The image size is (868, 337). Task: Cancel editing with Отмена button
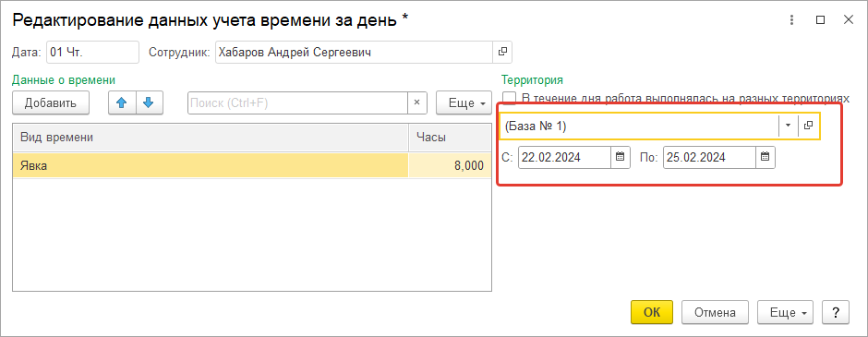715,312
